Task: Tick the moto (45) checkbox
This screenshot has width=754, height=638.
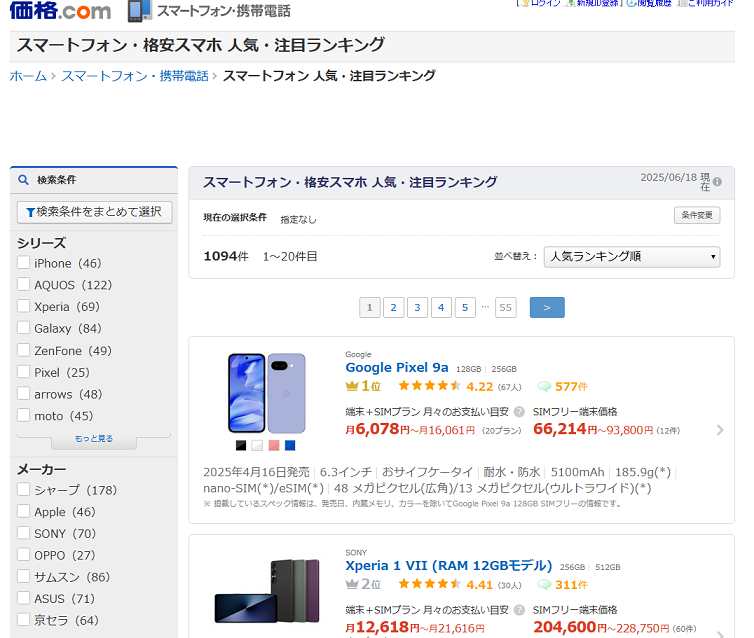Action: pos(24,415)
